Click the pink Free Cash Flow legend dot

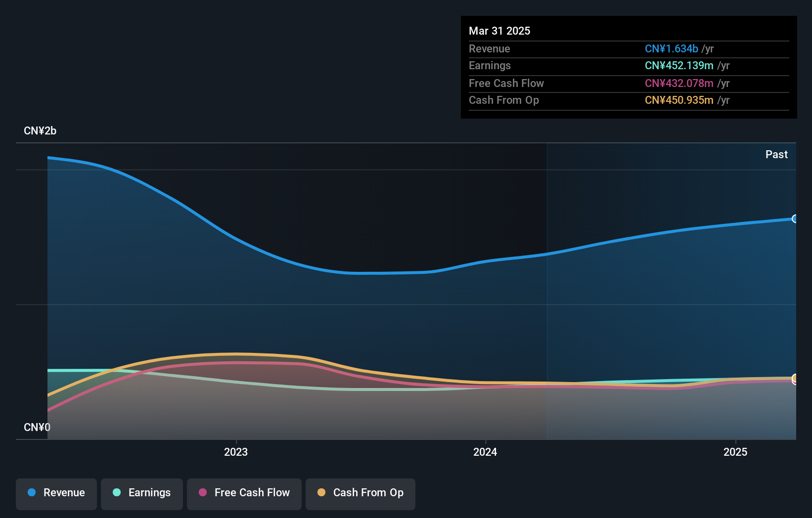coord(203,492)
